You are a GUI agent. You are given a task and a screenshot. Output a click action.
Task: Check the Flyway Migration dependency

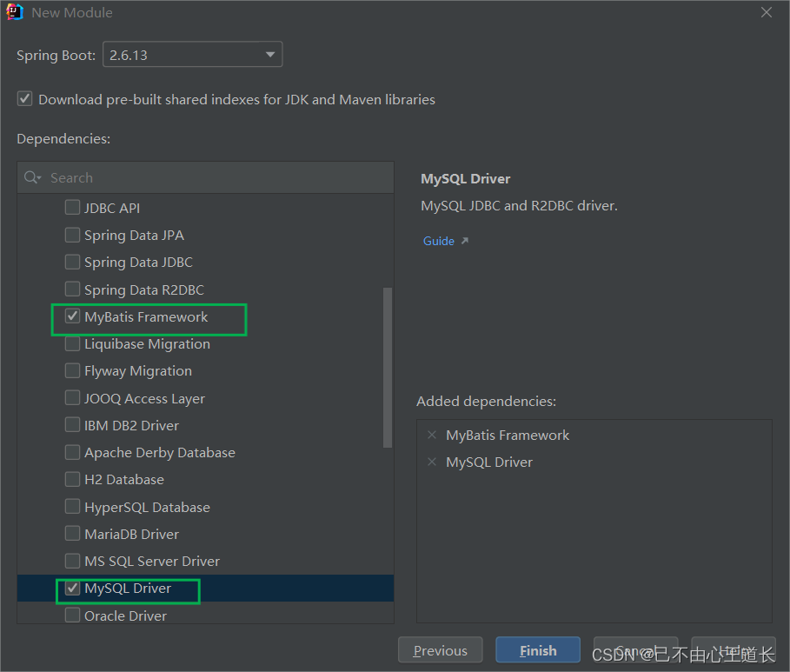[x=72, y=371]
